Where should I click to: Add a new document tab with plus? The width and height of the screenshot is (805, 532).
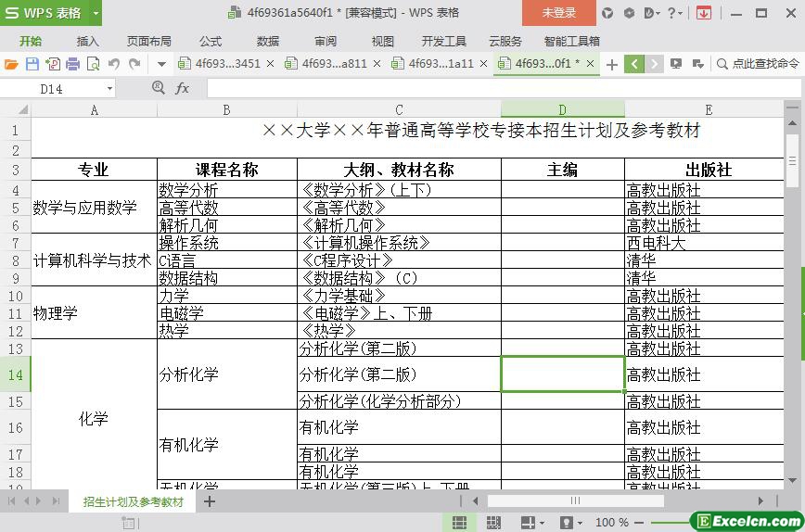[x=611, y=65]
